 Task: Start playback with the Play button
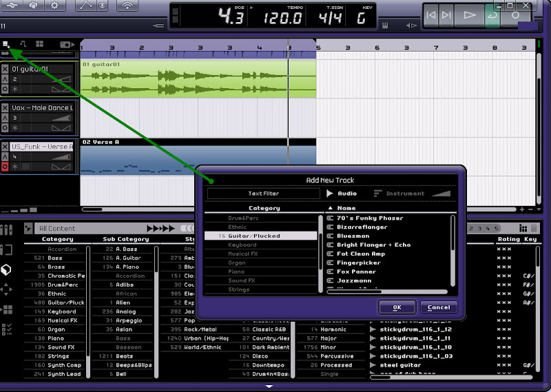[x=470, y=15]
